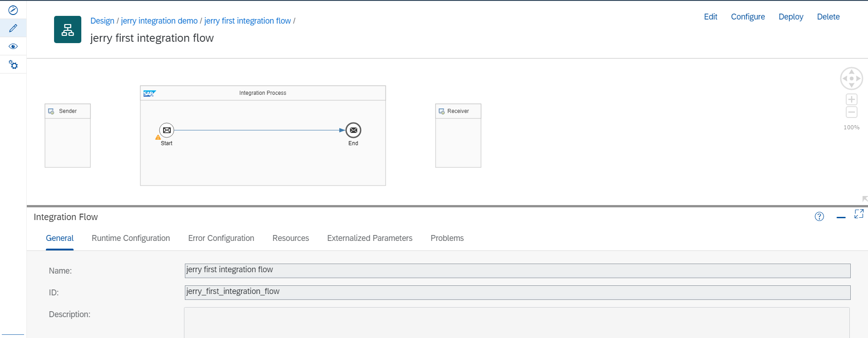868x338 pixels.
Task: Click the Deploy button
Action: coord(791,17)
